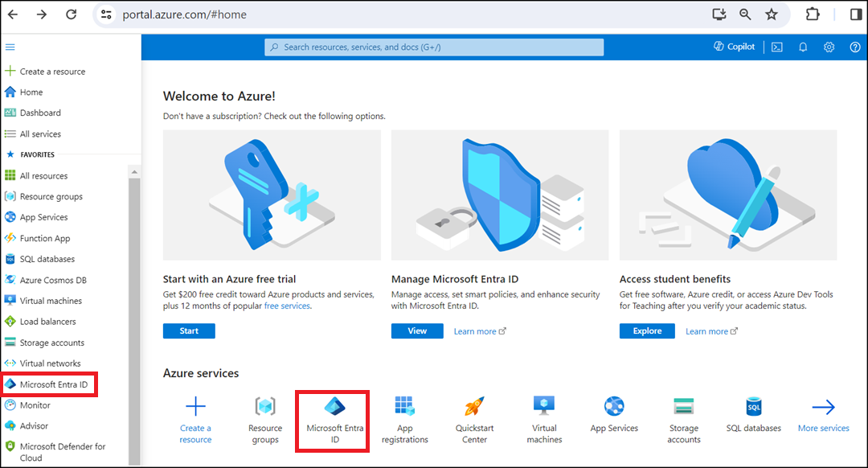Open Learn more next to Explore button

711,331
